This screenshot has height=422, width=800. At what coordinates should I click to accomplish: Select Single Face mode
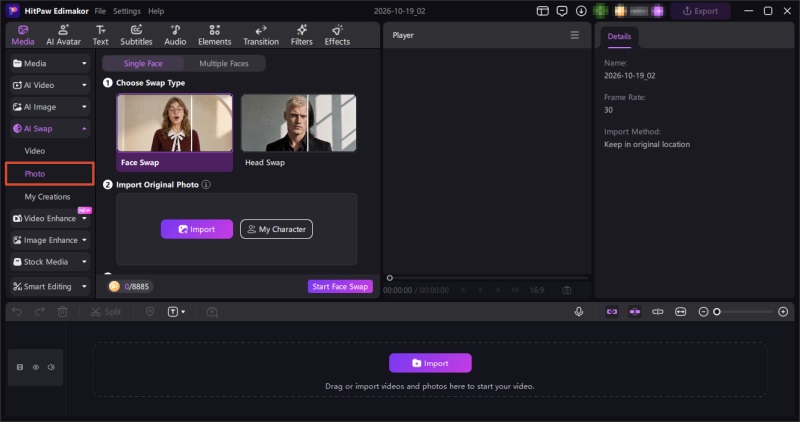143,63
